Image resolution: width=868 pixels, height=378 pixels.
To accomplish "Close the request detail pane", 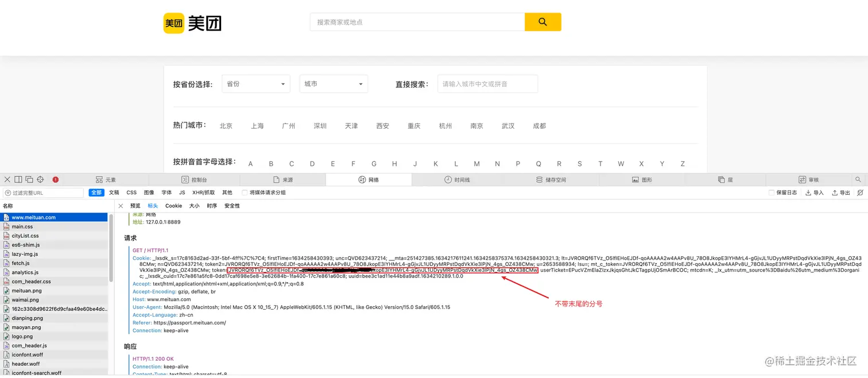I will 121,206.
